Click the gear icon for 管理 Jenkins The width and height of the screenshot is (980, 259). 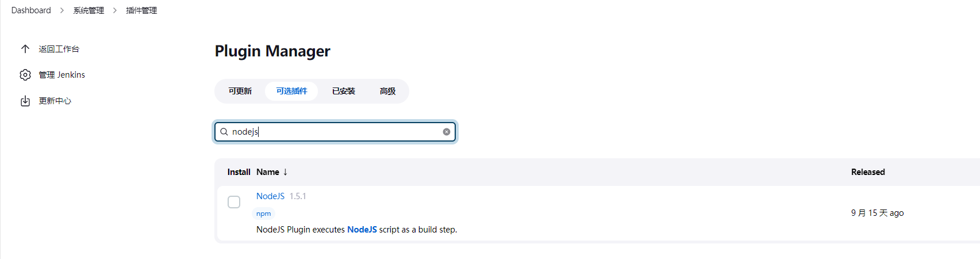click(x=25, y=75)
